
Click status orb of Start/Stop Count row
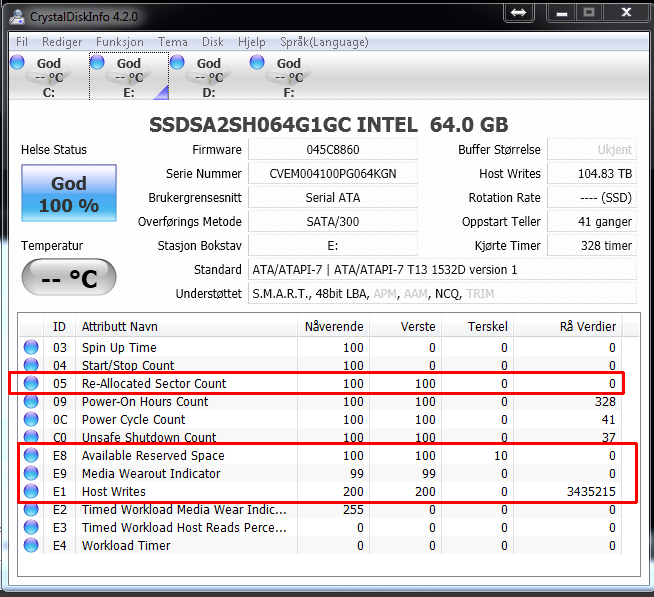pos(31,365)
